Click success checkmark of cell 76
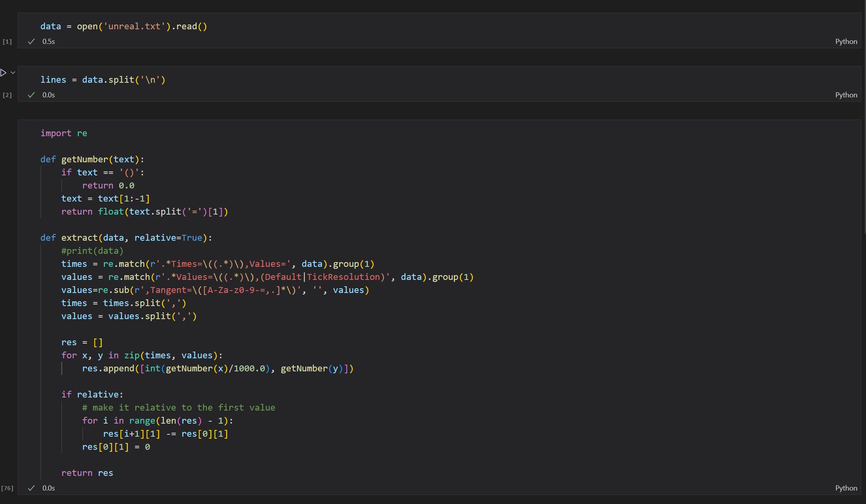 click(x=31, y=488)
